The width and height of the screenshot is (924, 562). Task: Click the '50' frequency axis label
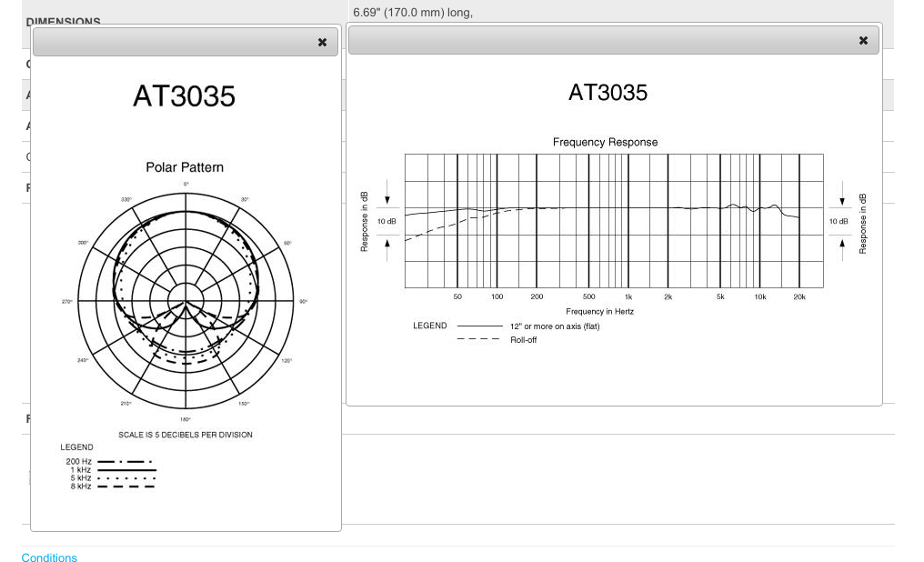click(x=457, y=296)
